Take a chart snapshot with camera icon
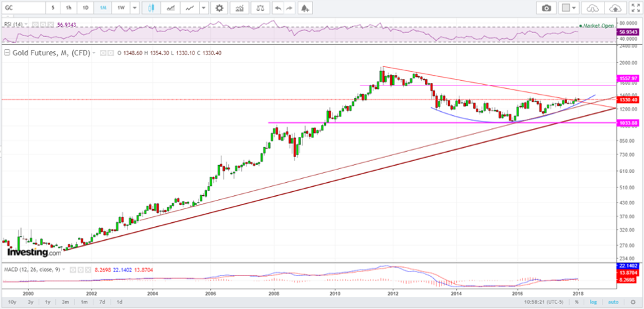 pyautogui.click(x=546, y=8)
